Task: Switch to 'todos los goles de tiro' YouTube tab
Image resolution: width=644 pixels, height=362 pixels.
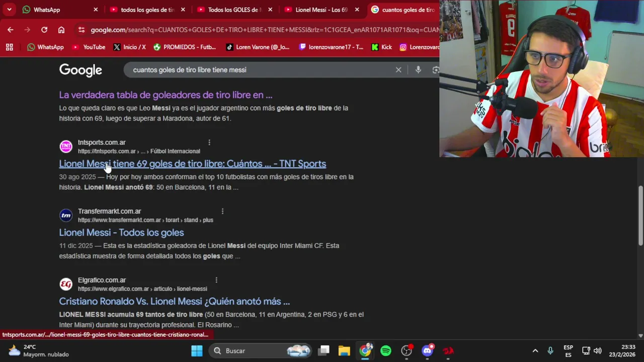Action: coord(142,10)
